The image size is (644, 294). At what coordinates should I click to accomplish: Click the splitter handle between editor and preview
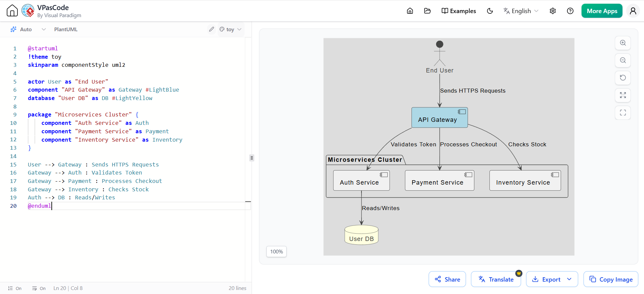click(252, 158)
